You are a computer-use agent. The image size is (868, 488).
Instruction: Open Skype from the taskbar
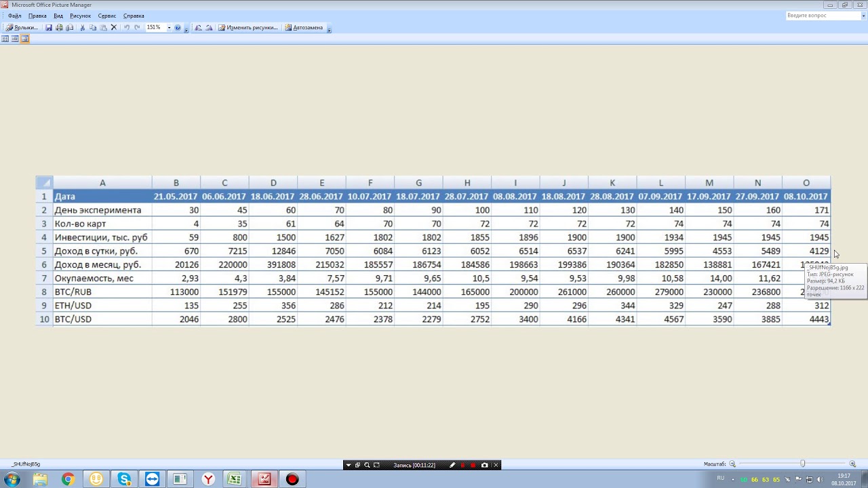pyautogui.click(x=124, y=479)
